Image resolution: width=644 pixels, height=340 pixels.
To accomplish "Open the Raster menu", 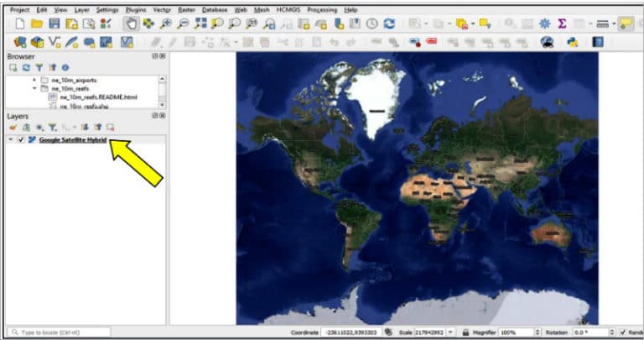I will point(186,9).
